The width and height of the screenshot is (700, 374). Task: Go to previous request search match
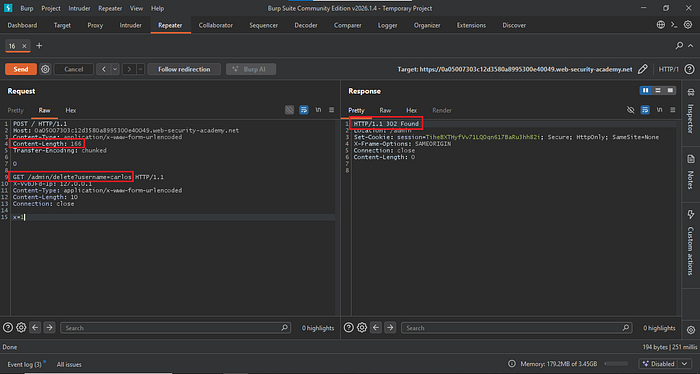35,328
